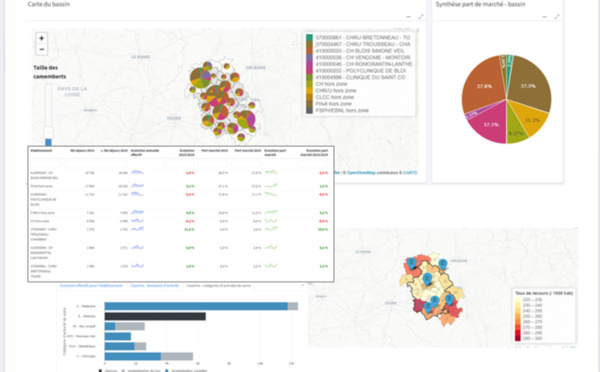Click the Part marché 2015 filter field

(x=213, y=164)
